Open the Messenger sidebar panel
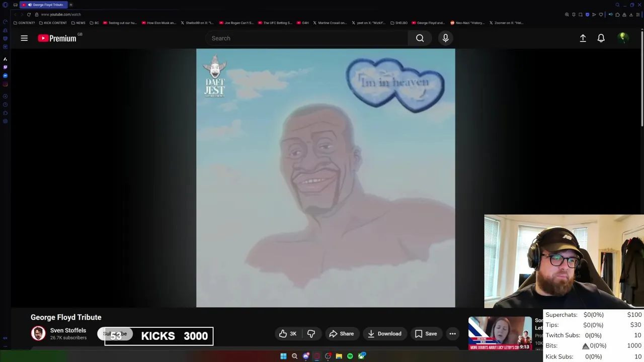Image resolution: width=644 pixels, height=362 pixels. [x=5, y=75]
